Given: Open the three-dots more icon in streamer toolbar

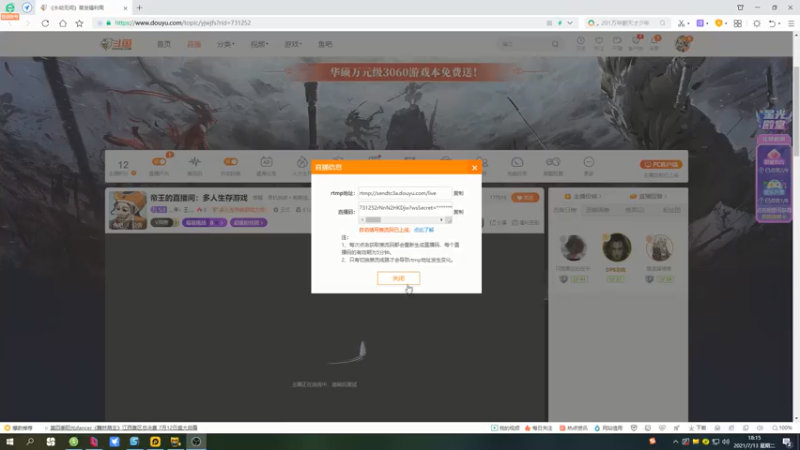Looking at the screenshot, I should pos(589,162).
